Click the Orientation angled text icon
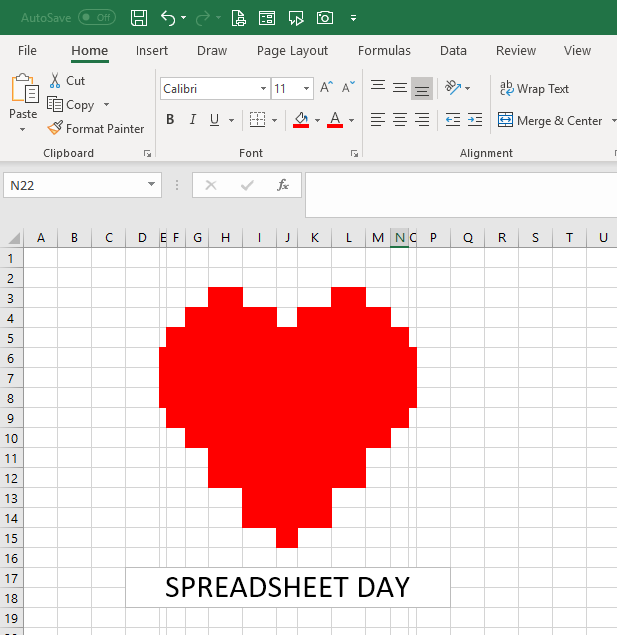Image resolution: width=617 pixels, height=635 pixels. 453,87
